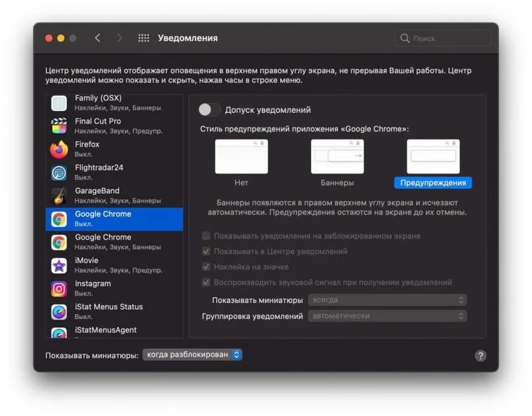
Task: Select Final Cut Pro in the list
Action: [114, 125]
